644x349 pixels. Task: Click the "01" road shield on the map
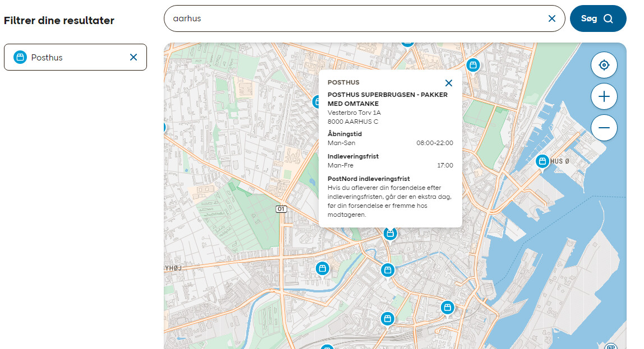[x=281, y=209]
